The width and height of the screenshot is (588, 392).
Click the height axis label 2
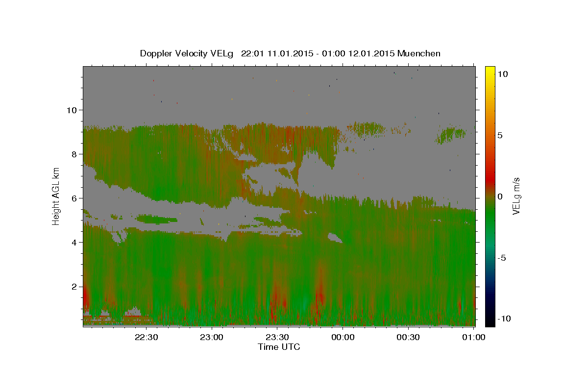[x=75, y=286]
